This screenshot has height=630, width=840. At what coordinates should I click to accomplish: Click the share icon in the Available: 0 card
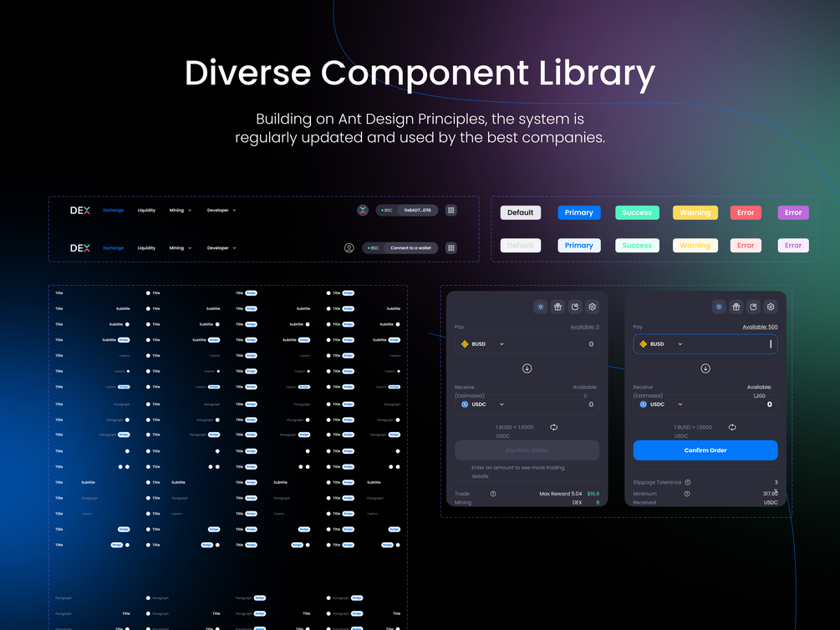click(575, 307)
